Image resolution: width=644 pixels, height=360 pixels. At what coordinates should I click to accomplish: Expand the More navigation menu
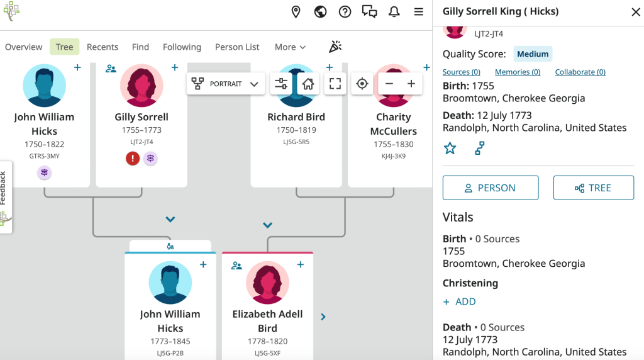pyautogui.click(x=290, y=47)
